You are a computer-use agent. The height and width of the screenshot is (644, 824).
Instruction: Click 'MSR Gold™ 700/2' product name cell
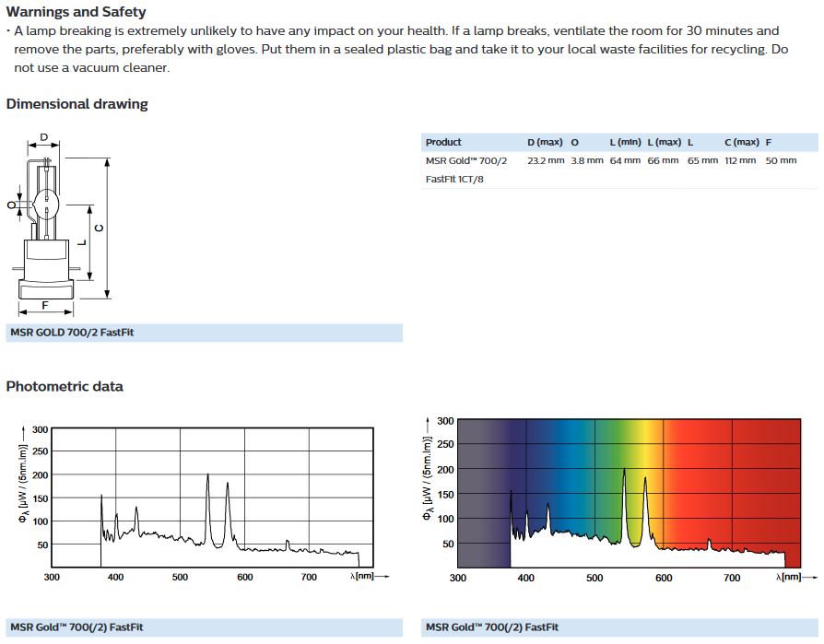[466, 160]
